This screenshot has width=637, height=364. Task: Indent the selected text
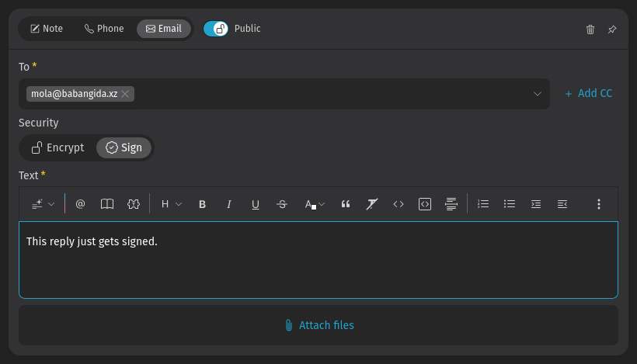click(x=536, y=204)
